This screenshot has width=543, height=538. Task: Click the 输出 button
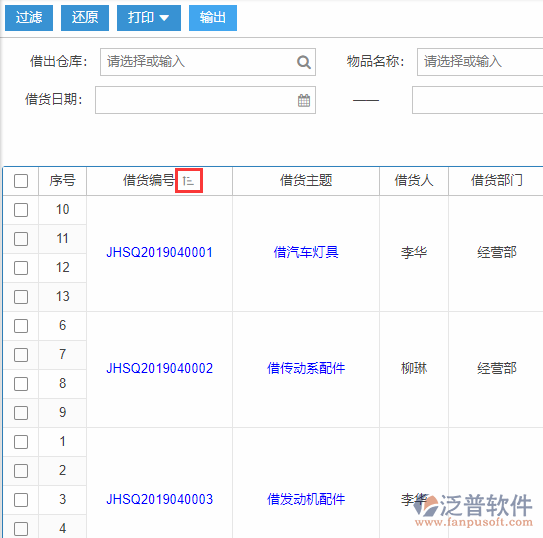click(x=213, y=18)
